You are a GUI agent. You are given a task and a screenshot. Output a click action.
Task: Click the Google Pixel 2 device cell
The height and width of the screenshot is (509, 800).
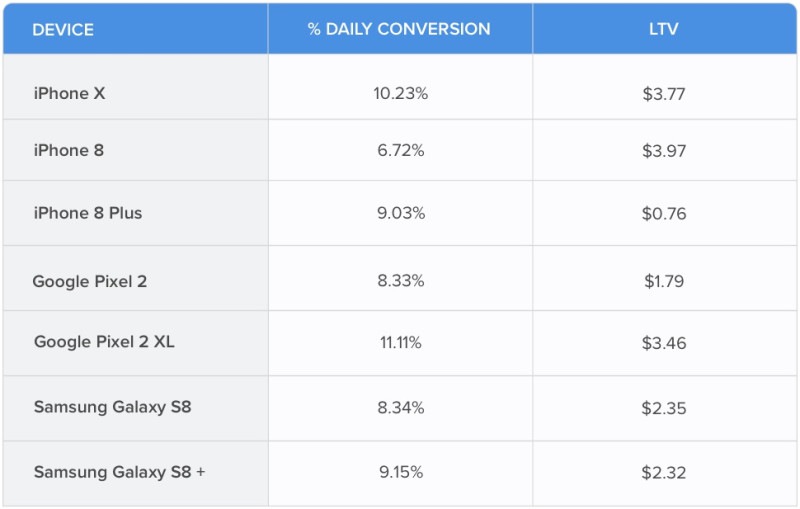90,281
